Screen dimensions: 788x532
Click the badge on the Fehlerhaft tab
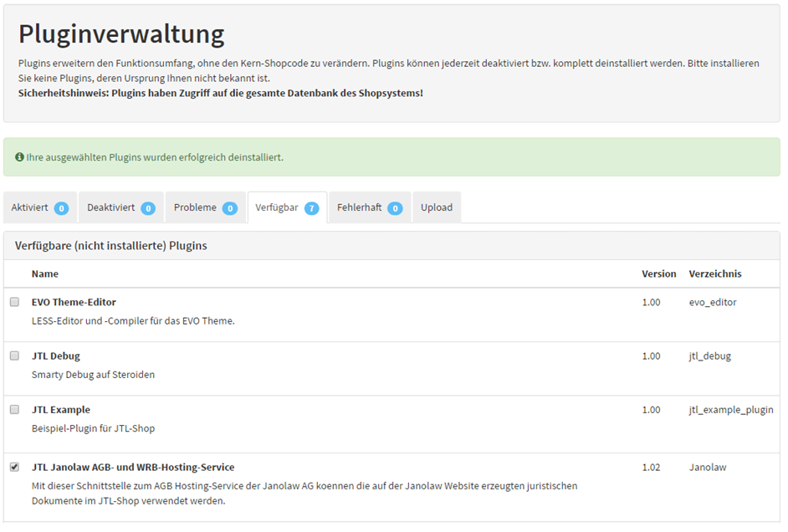393,206
